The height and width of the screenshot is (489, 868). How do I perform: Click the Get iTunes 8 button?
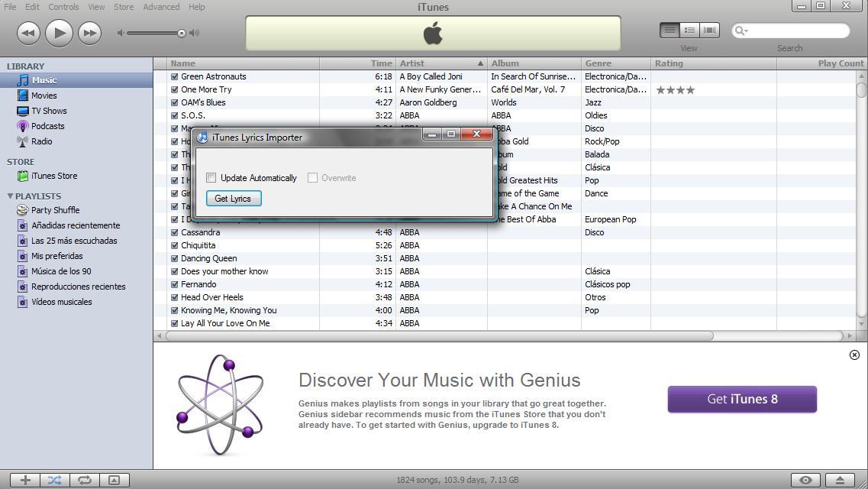click(741, 399)
